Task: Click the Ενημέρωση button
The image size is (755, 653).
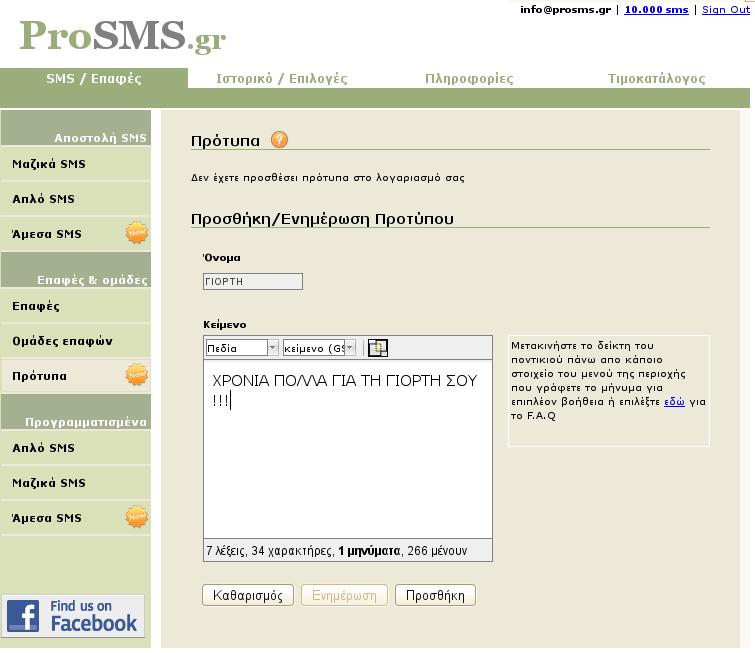Action: click(x=344, y=595)
